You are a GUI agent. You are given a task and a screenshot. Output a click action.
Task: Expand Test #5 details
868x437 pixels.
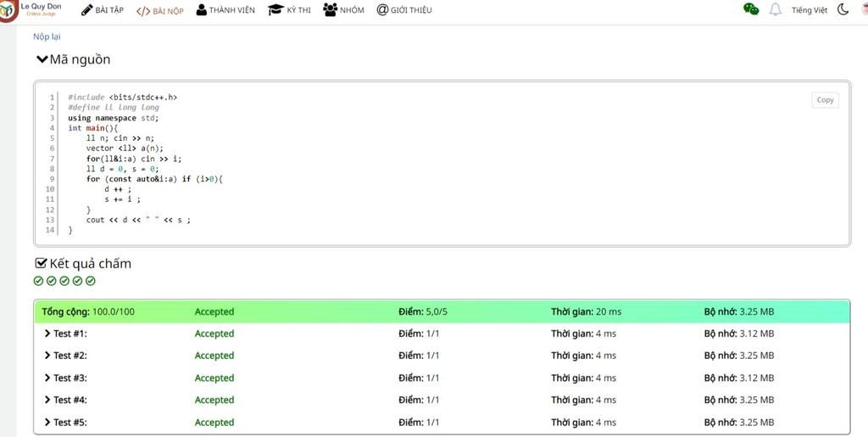click(x=65, y=422)
